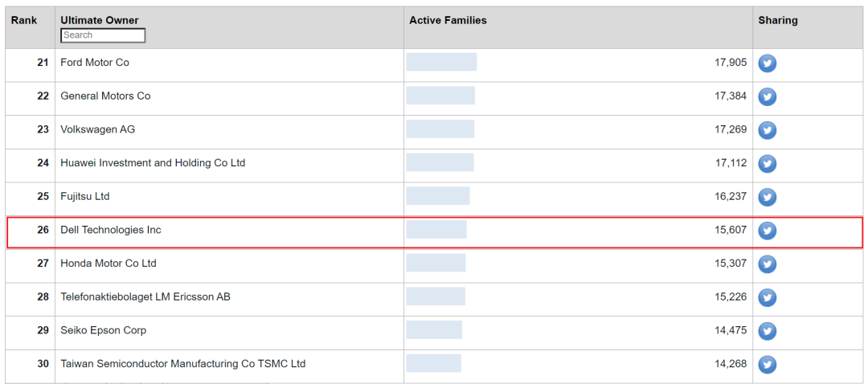The image size is (868, 384).
Task: Share Ericsson AB row on Twitter
Action: click(768, 298)
